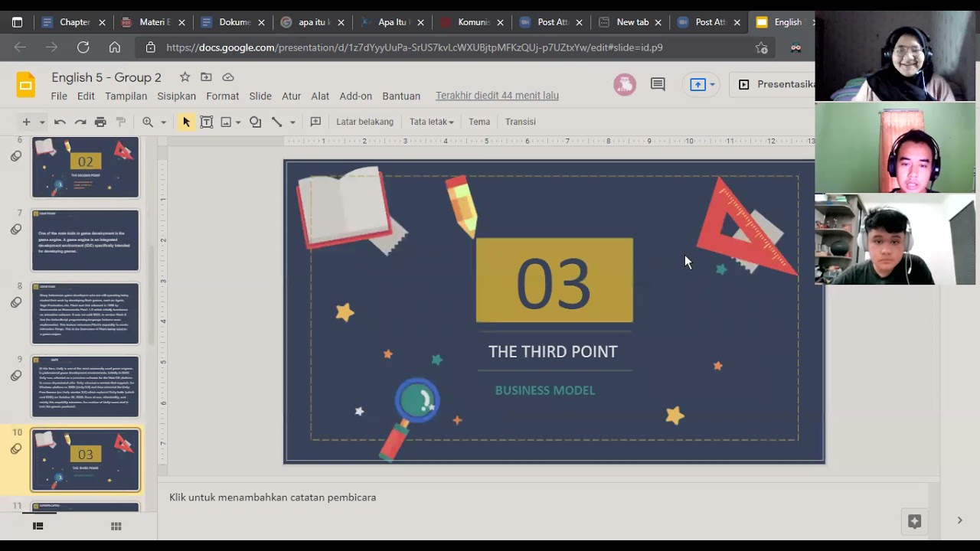The width and height of the screenshot is (980, 551).
Task: Activate the Select cursor tool
Action: pyautogui.click(x=186, y=122)
